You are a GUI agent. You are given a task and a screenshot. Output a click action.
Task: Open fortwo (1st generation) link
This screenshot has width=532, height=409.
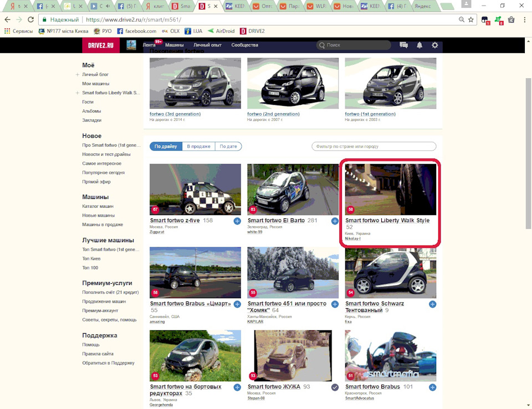click(370, 114)
